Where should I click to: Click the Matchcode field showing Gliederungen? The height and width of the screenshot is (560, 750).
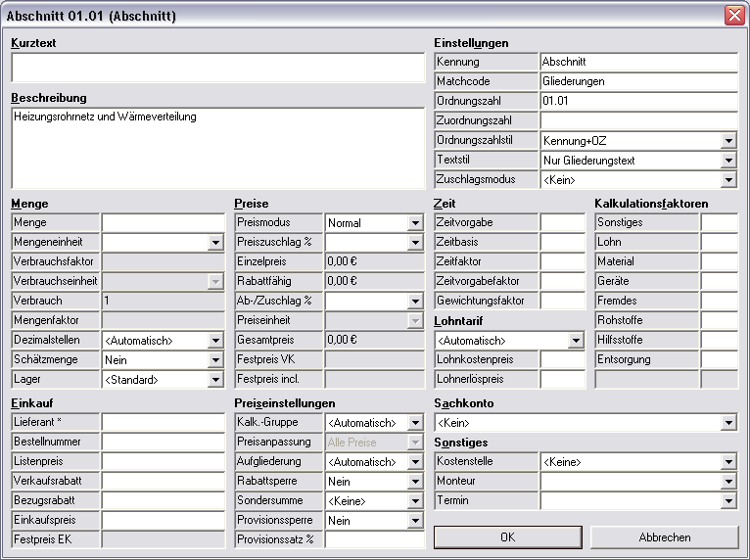pos(639,81)
